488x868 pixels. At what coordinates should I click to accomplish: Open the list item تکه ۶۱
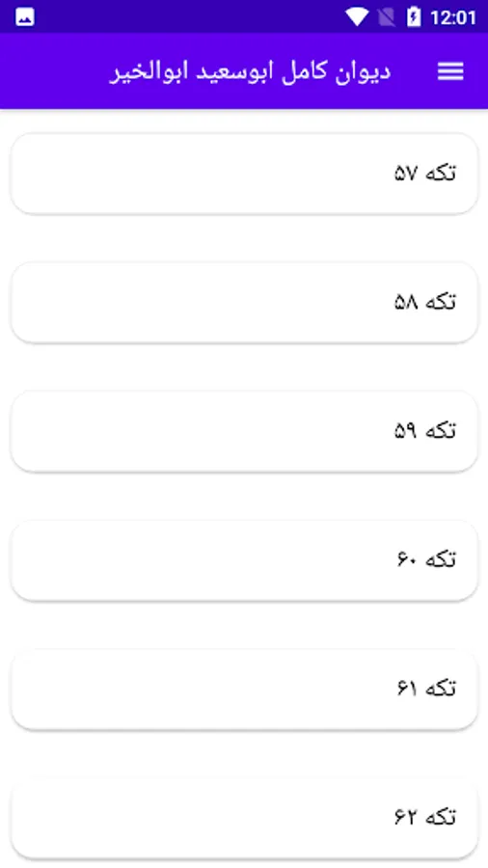click(x=244, y=690)
